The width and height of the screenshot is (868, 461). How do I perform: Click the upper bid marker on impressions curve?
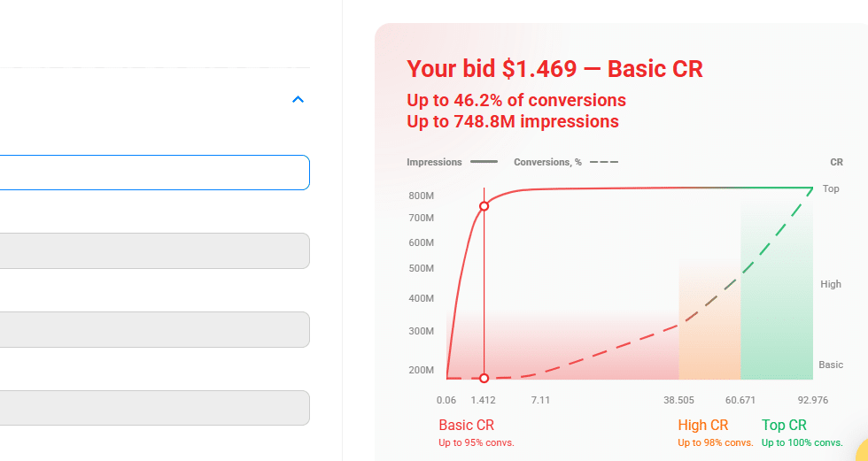pos(484,206)
